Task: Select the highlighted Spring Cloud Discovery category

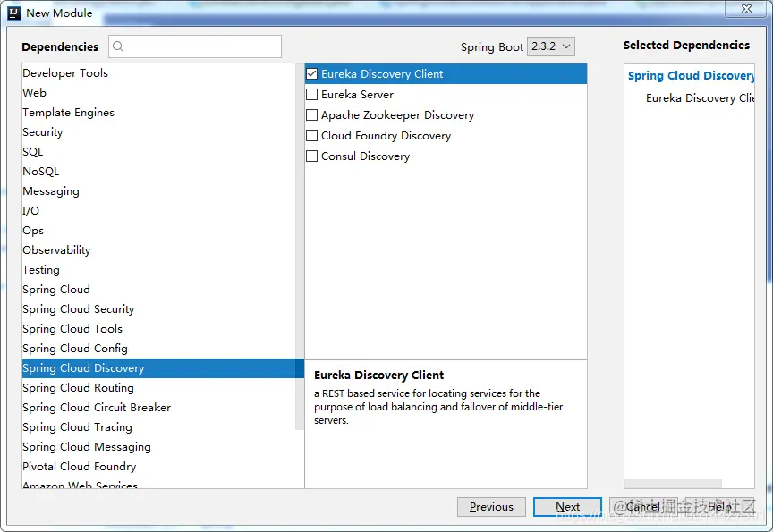Action: tap(163, 368)
